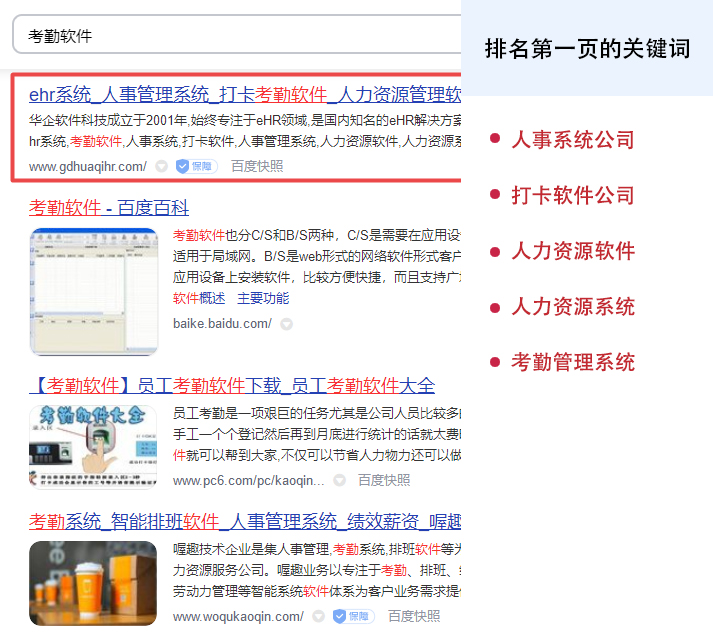This screenshot has width=713, height=637.
Task: Open the orange coffee cup thumbnail
Action: point(93,583)
